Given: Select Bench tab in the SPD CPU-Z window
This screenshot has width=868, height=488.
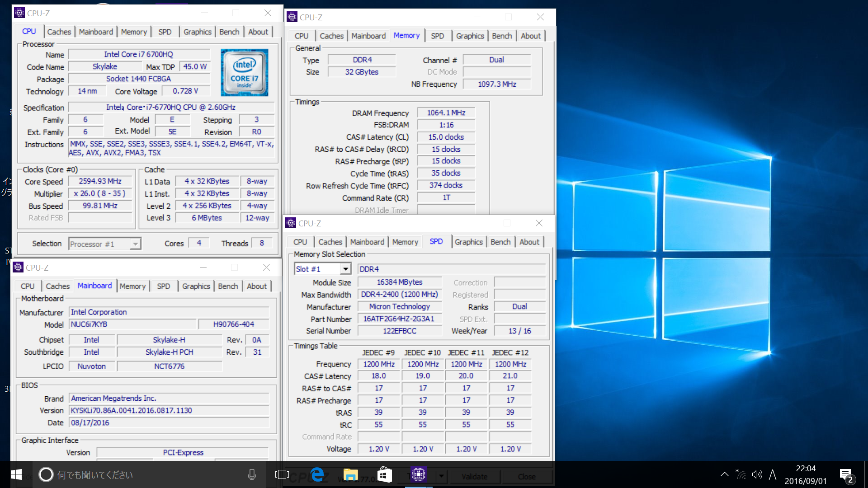Looking at the screenshot, I should pyautogui.click(x=500, y=242).
